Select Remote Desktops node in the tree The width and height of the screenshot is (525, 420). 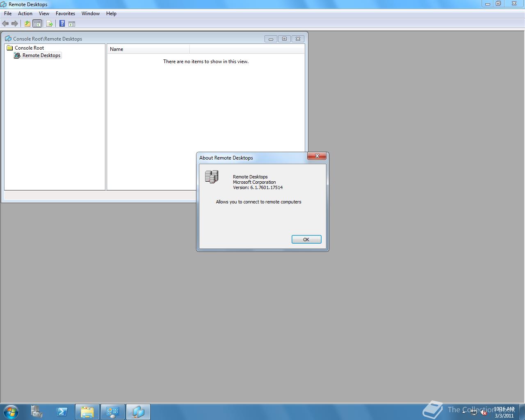41,55
